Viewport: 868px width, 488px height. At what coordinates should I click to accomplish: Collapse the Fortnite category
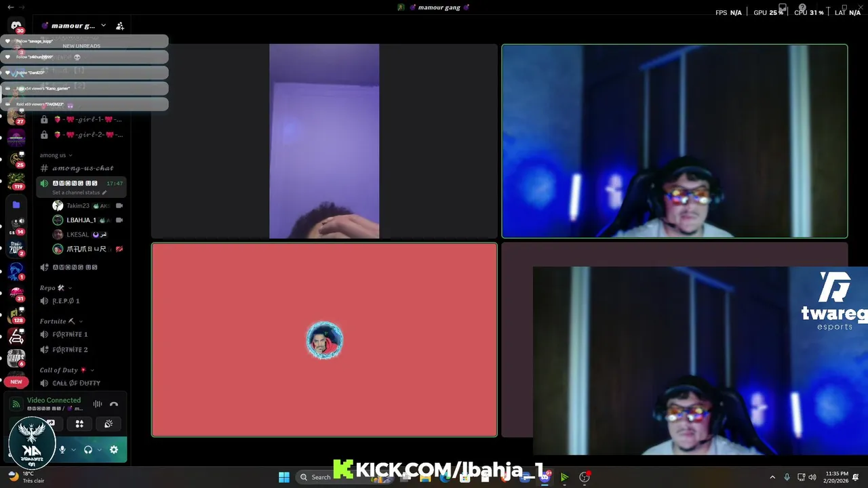click(61, 321)
